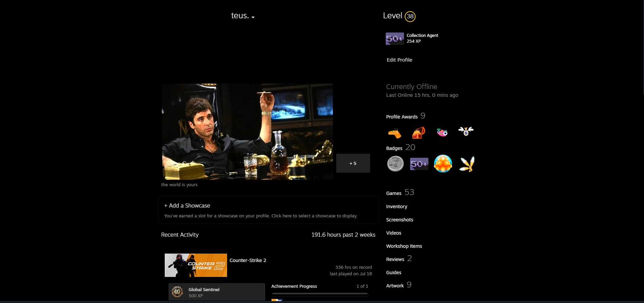Click the Level 38 circle badge
The image size is (644, 303).
410,16
